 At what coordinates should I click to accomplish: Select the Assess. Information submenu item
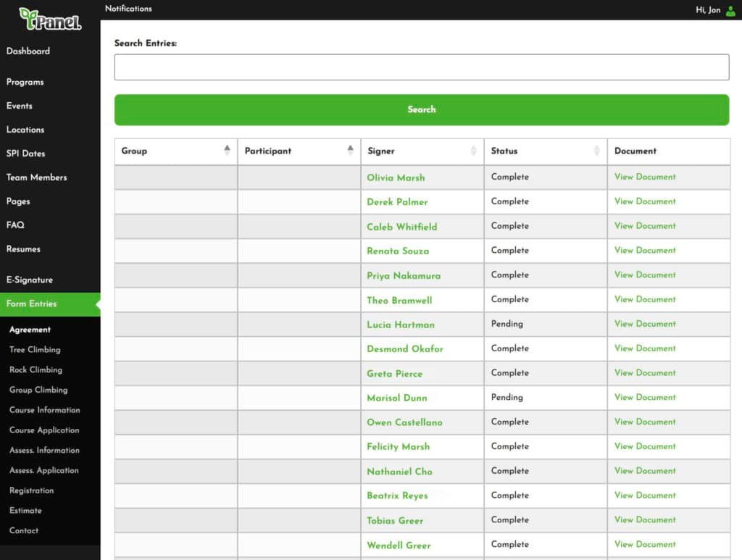(44, 451)
